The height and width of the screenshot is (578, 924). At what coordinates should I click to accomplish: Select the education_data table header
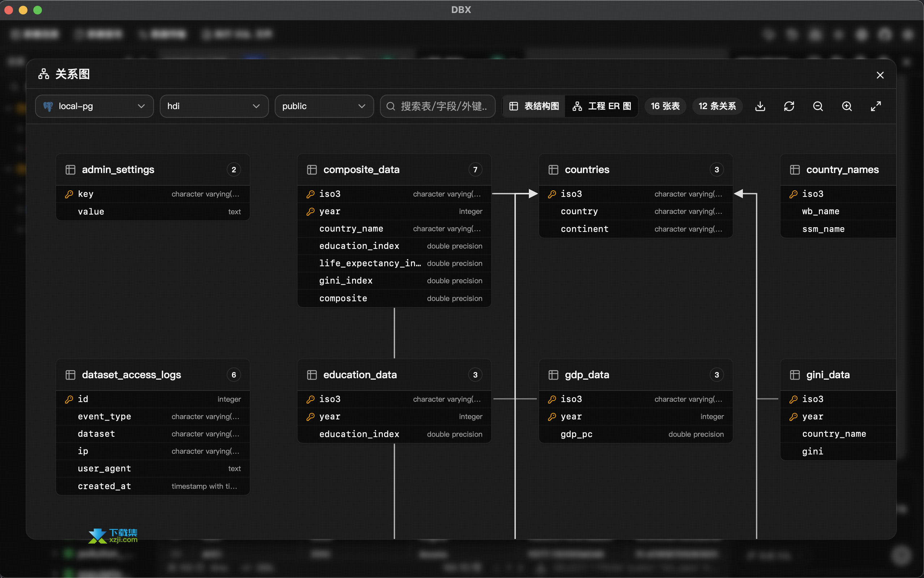click(394, 375)
